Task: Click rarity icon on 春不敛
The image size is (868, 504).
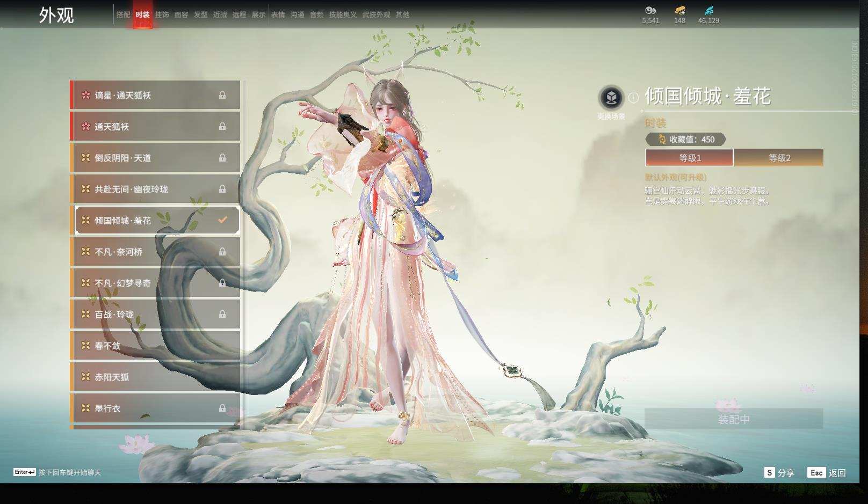Action: 85,346
